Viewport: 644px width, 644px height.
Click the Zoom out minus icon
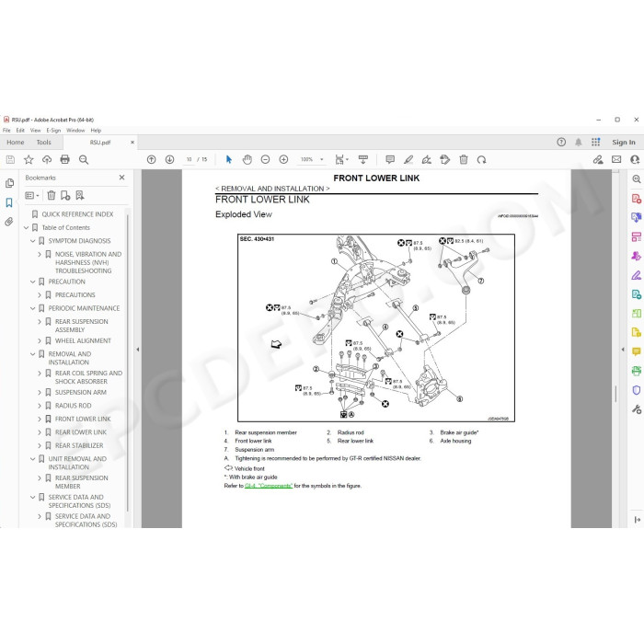265,159
